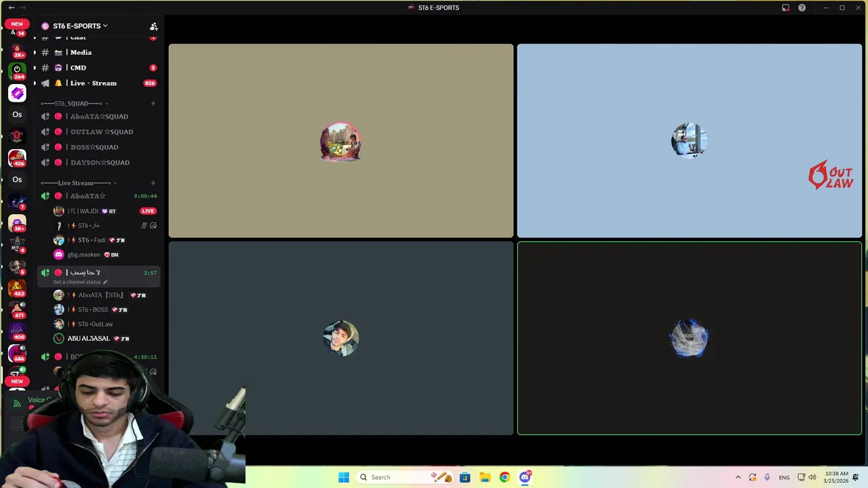Open the first Os server icon

(x=17, y=115)
